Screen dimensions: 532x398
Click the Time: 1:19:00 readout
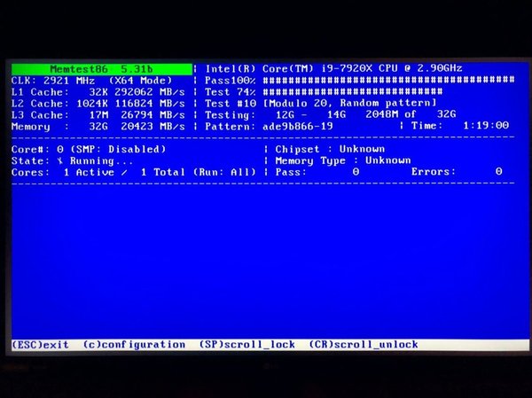[x=460, y=126]
